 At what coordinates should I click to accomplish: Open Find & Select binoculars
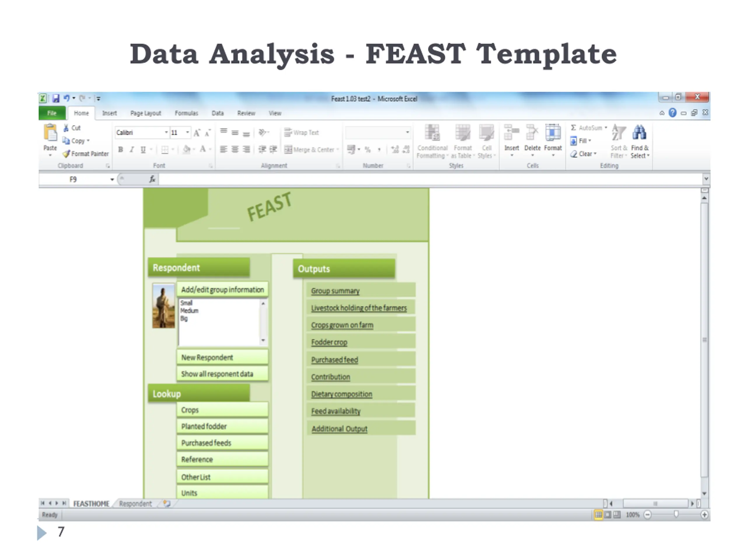tap(640, 141)
